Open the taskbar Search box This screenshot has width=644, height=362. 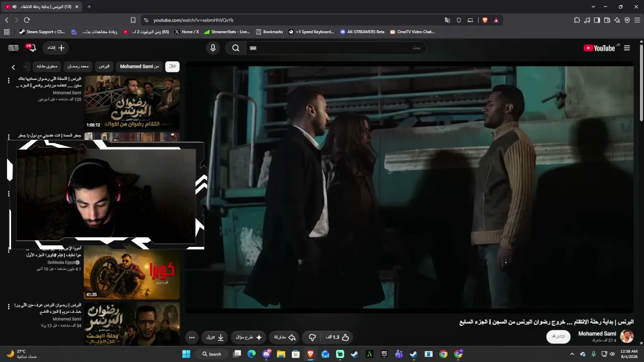coord(212,354)
